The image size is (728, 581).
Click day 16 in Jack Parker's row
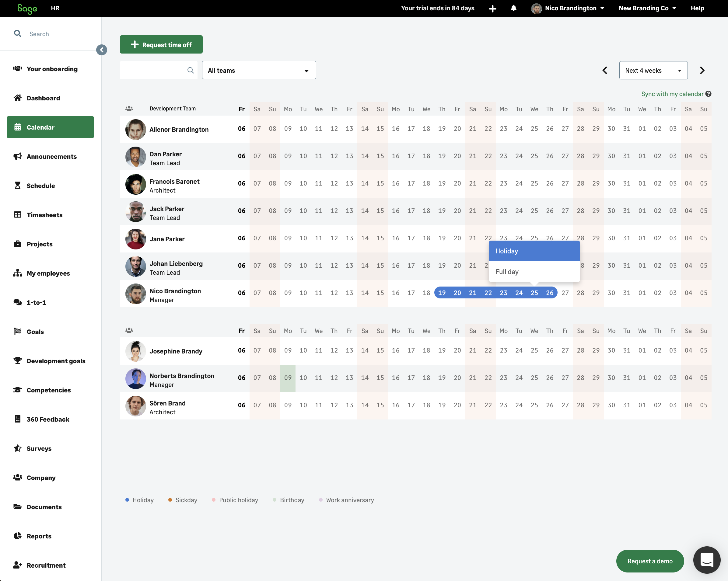[x=395, y=211]
